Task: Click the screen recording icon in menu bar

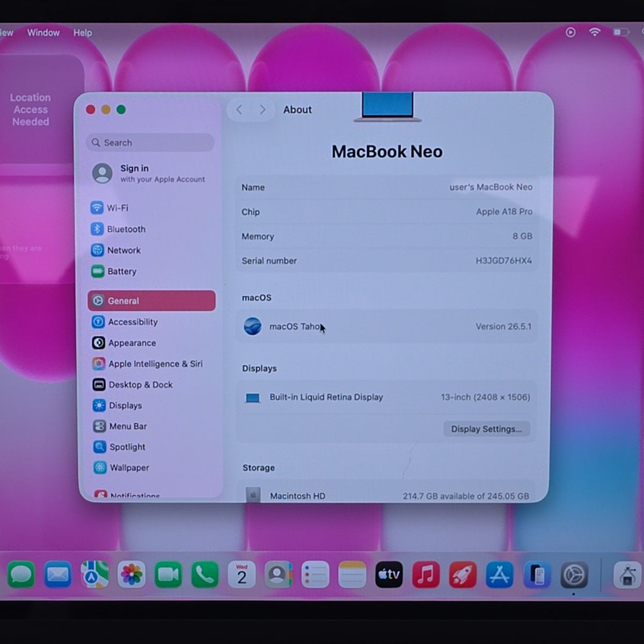Action: pos(570,32)
